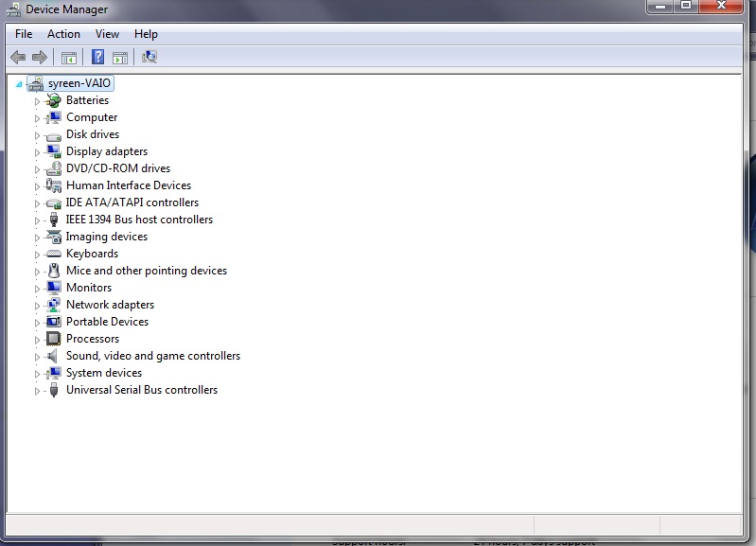Click the Show/Hide Action Pane toolbar icon
This screenshot has width=756, height=546.
120,57
